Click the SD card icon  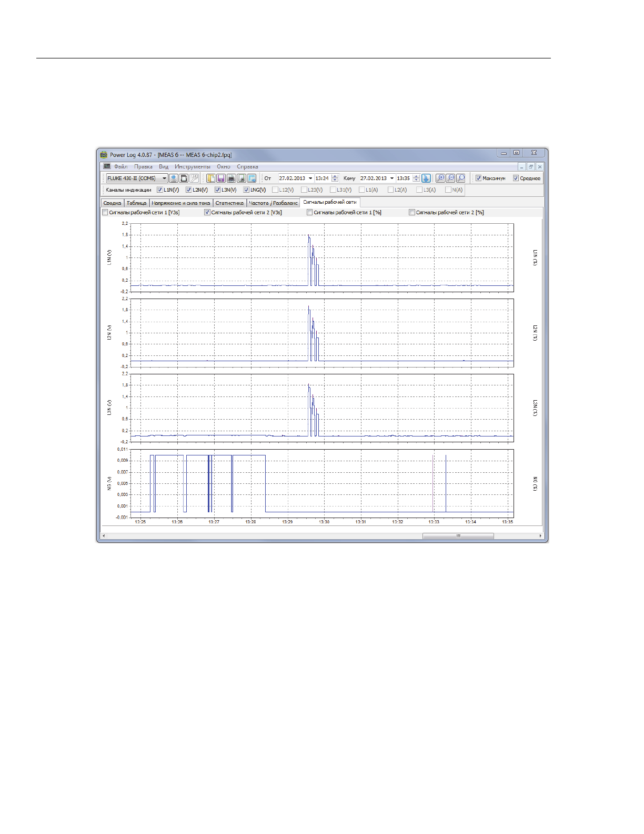184,178
